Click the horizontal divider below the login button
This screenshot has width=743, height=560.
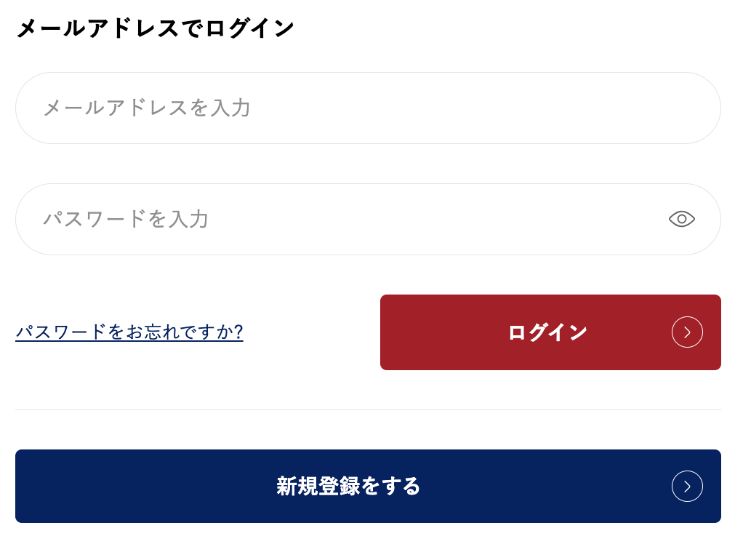tap(368, 410)
